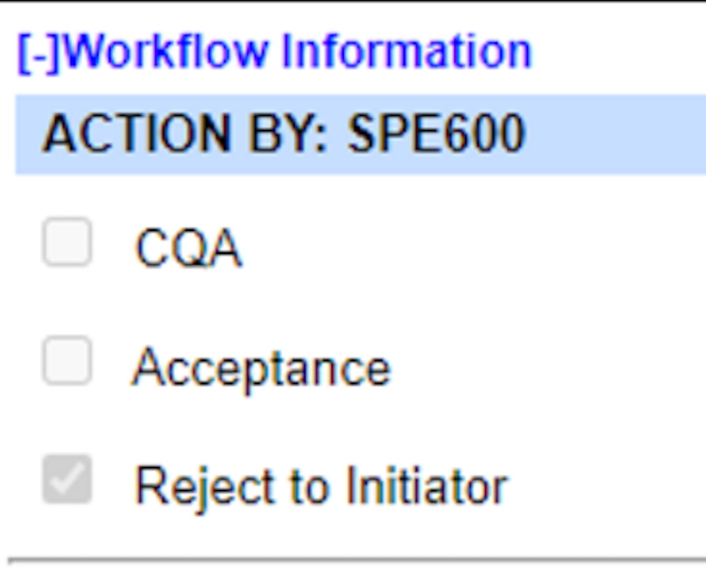Screen dimensions: 706x588
Task: Click the Acceptance label text
Action: pos(261,367)
